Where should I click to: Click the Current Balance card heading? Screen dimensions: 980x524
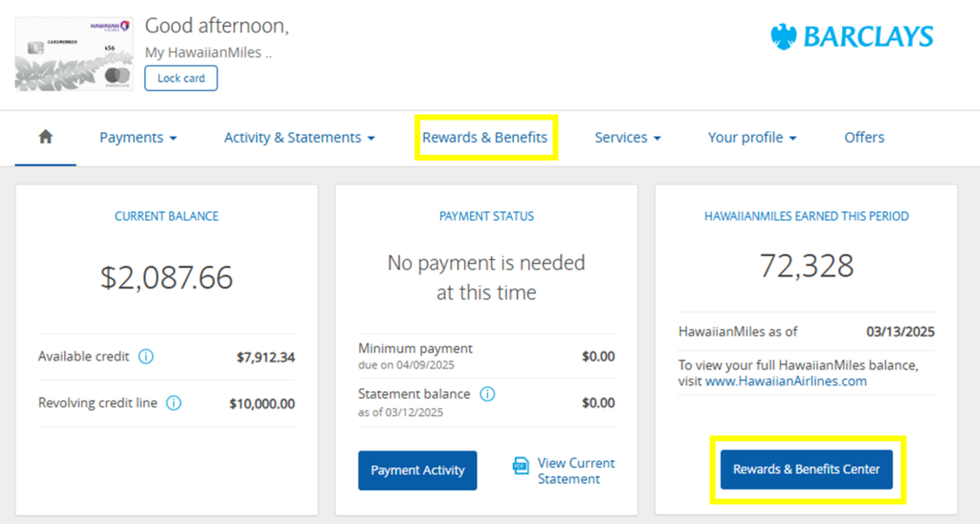(x=167, y=216)
